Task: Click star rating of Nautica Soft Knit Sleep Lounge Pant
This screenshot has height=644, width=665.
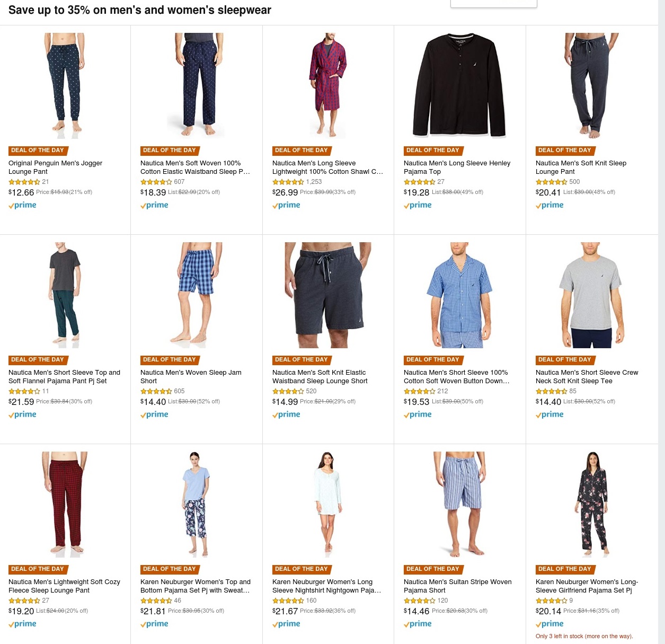Action: click(552, 182)
